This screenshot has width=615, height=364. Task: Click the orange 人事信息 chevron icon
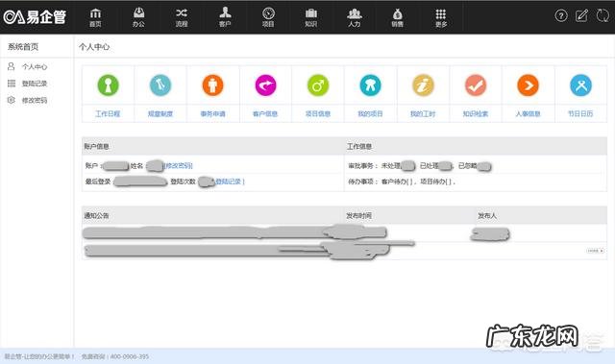pyautogui.click(x=528, y=85)
